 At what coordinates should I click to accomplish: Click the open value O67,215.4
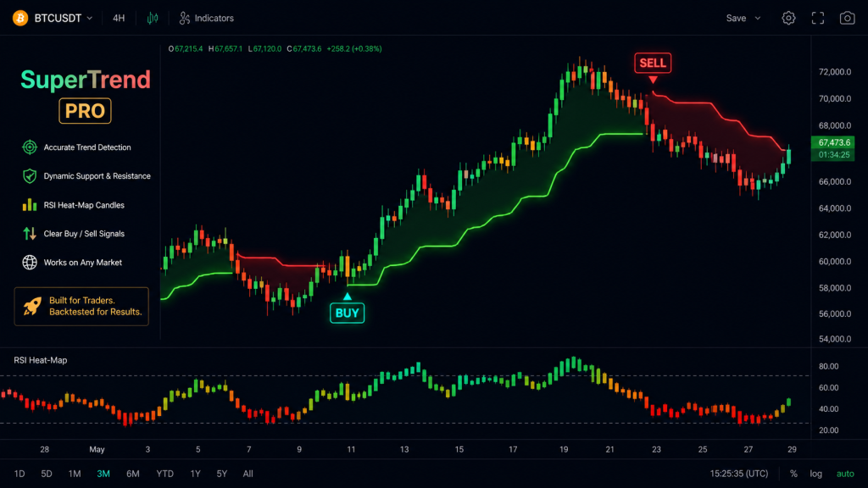186,48
